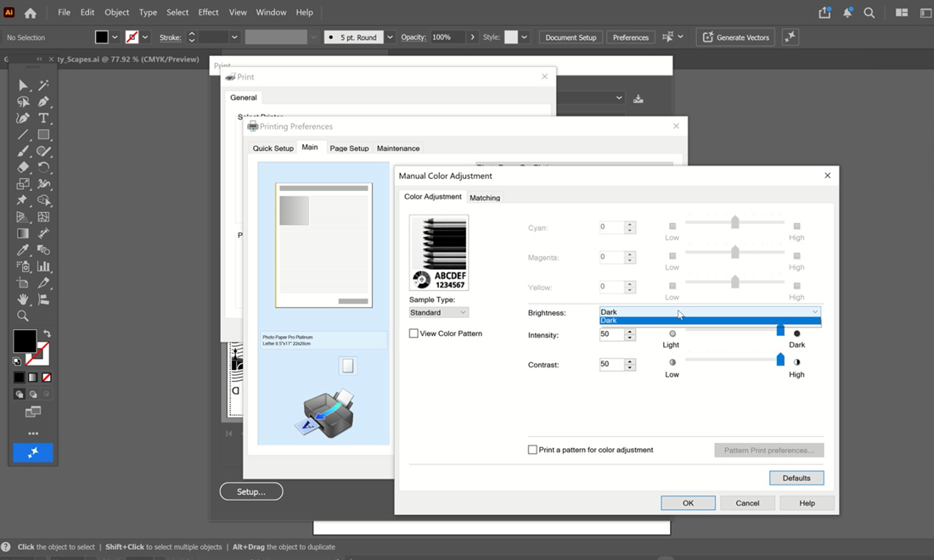Switch to the Maintenance tab
Viewport: 934px width, 560px height.
point(398,148)
